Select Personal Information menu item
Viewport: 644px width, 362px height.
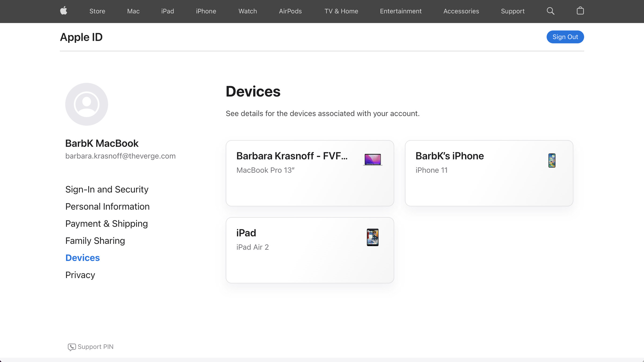pos(108,206)
